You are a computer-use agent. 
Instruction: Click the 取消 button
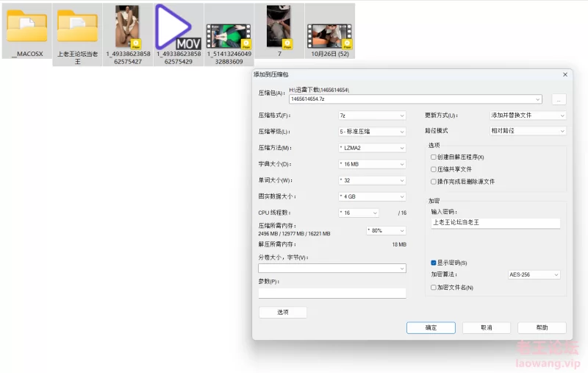(486, 327)
